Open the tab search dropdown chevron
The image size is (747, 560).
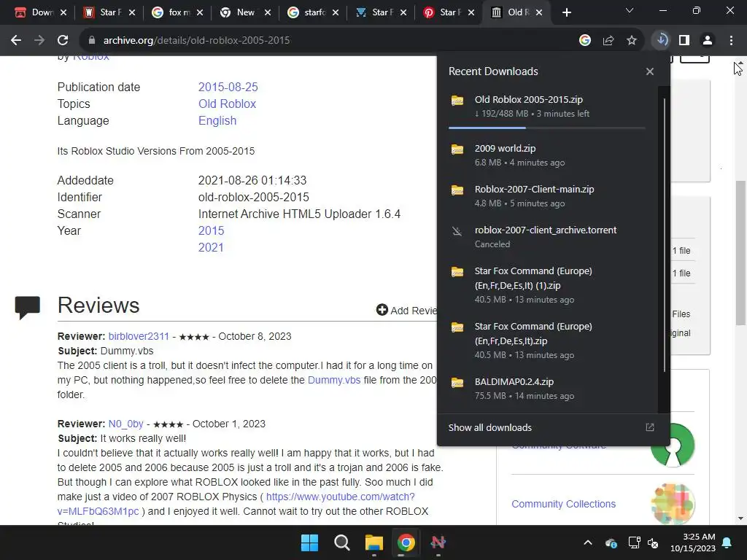[x=630, y=10]
